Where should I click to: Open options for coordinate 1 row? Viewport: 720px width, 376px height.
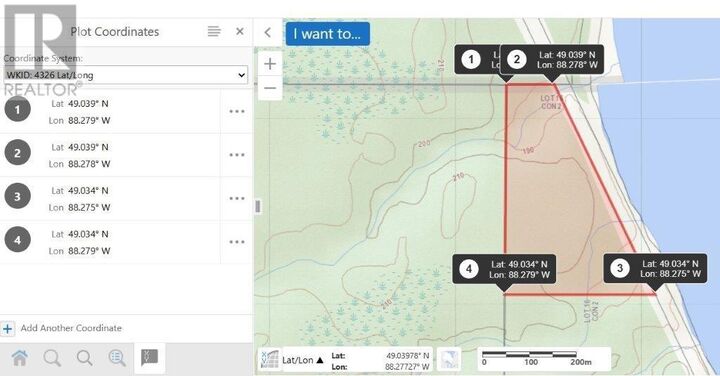[237, 112]
